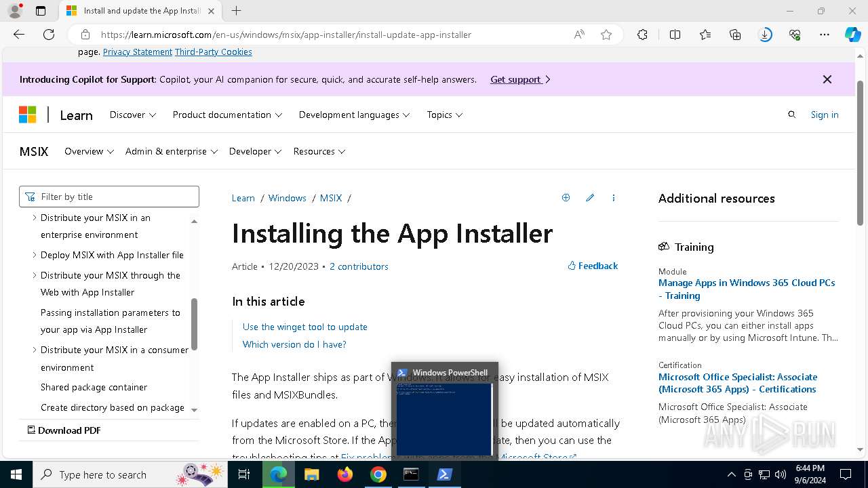
Task: Expand Distribute your MSIX in a consumer environment
Action: tap(35, 350)
